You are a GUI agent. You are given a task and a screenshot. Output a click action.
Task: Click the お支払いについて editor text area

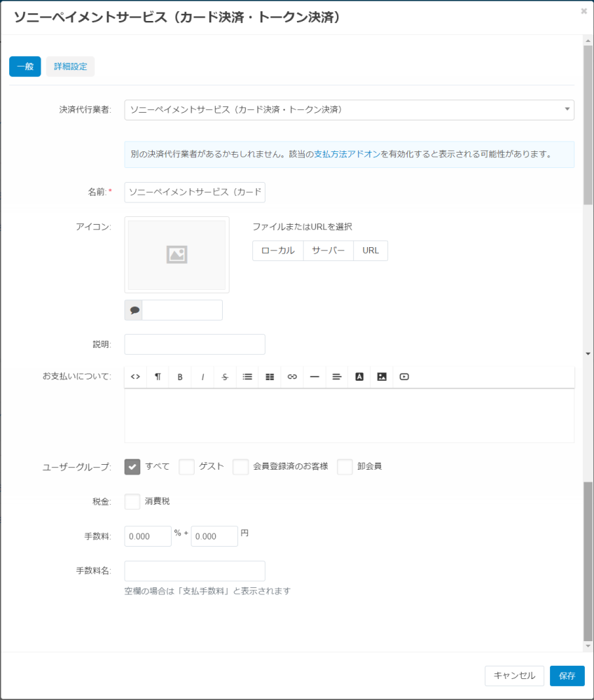(350, 416)
